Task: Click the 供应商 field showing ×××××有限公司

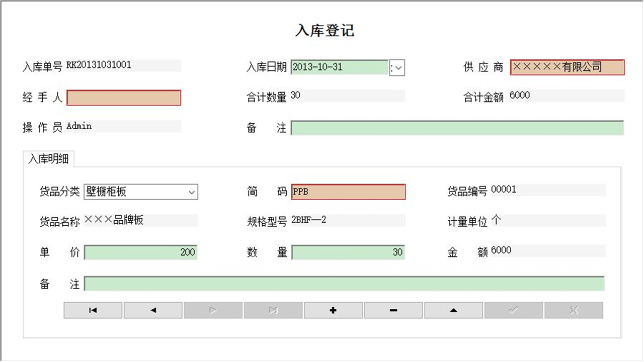Action: [x=567, y=67]
